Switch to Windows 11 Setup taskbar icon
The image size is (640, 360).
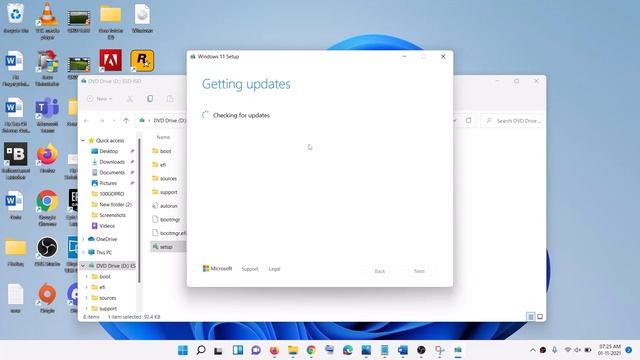tap(458, 350)
